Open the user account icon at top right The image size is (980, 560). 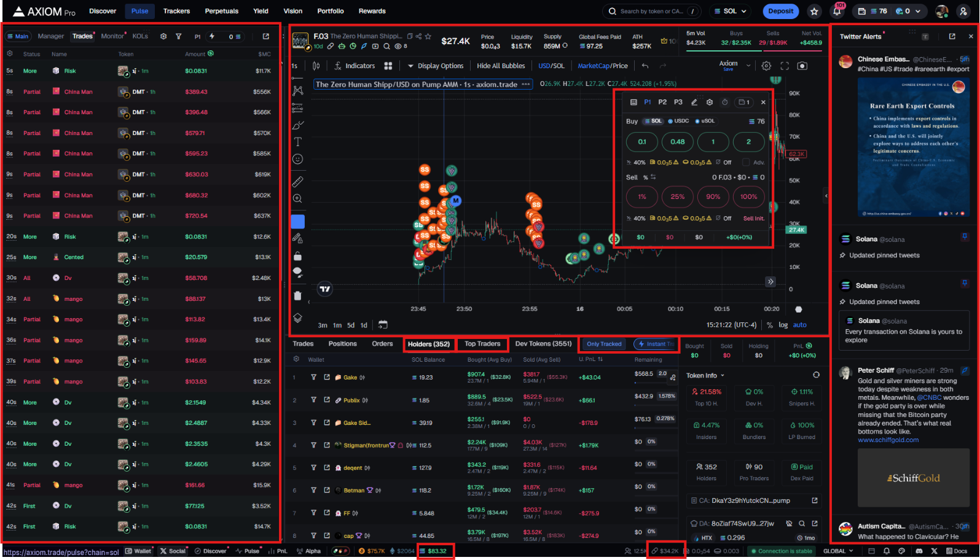(963, 11)
